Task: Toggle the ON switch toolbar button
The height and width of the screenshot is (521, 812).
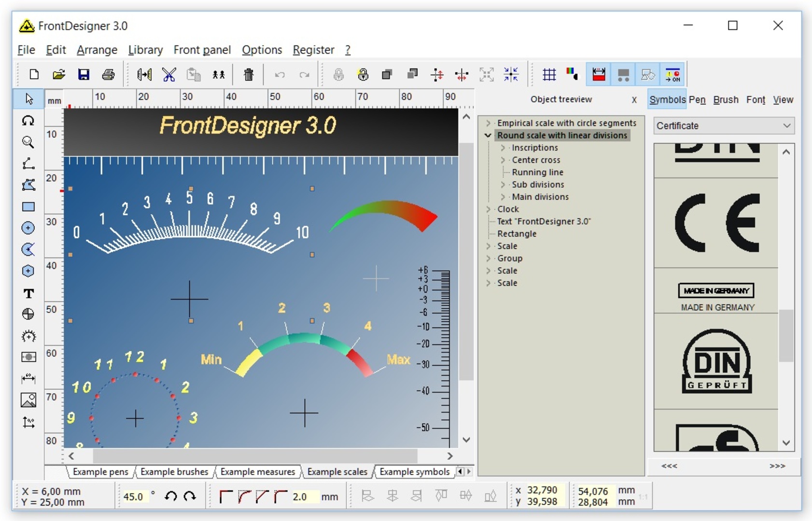Action: coord(672,74)
